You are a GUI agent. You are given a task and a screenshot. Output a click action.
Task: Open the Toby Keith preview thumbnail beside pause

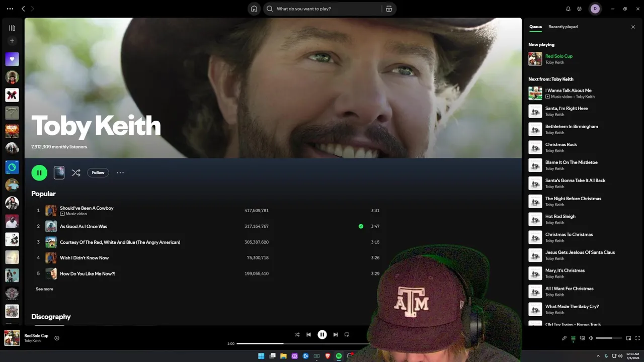59,172
